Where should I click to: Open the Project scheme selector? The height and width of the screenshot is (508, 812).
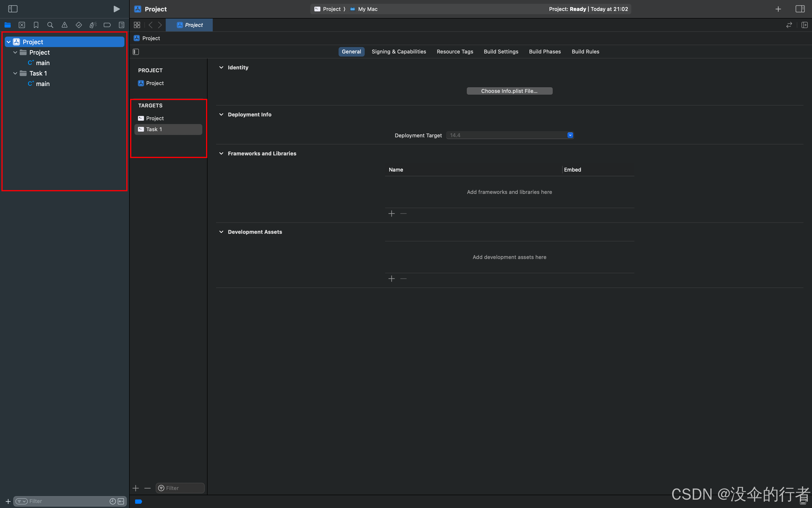(327, 9)
